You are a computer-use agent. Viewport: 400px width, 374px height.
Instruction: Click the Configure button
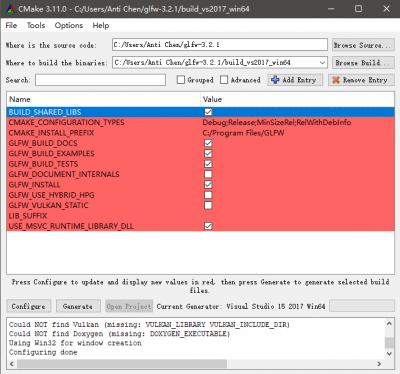coord(29,306)
